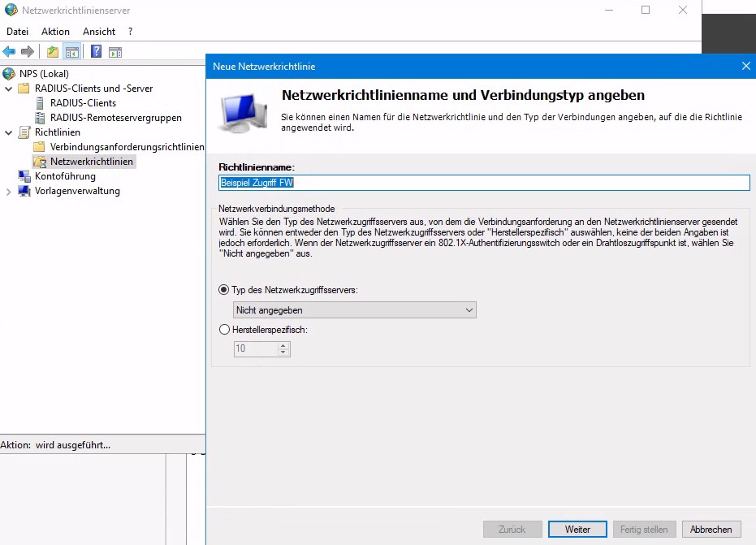Click the RADIUS-Remoteservergruppen icon
Viewport: 756px width, 545px height.
coord(40,118)
